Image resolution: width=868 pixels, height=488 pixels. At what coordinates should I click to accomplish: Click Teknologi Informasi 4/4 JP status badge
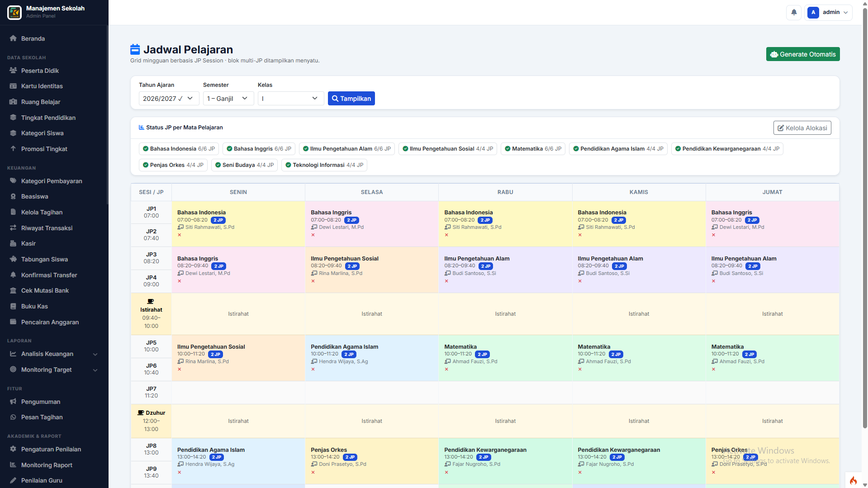click(324, 165)
